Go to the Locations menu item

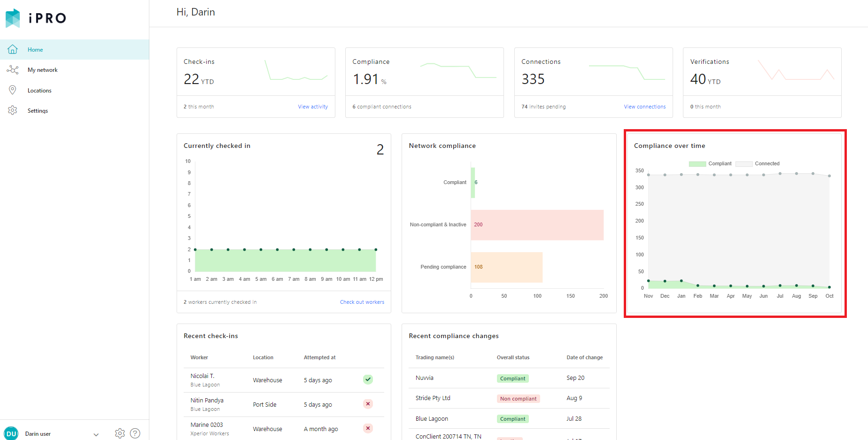pyautogui.click(x=75, y=90)
